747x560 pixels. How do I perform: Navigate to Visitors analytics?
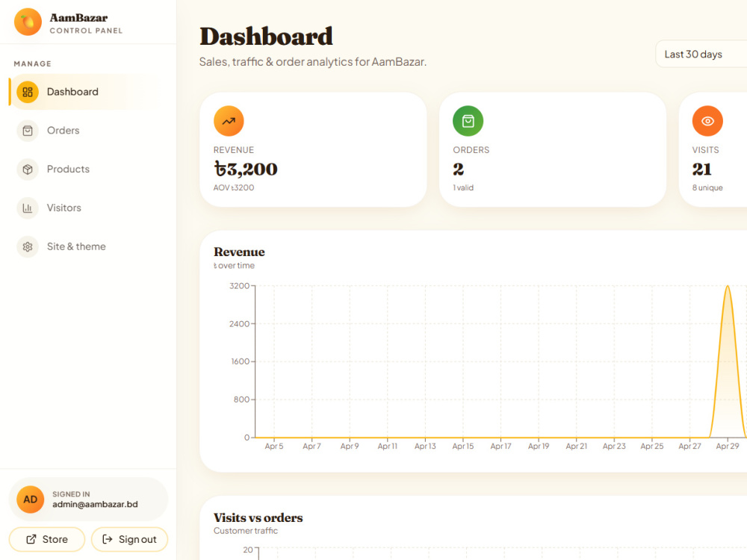pos(88,208)
